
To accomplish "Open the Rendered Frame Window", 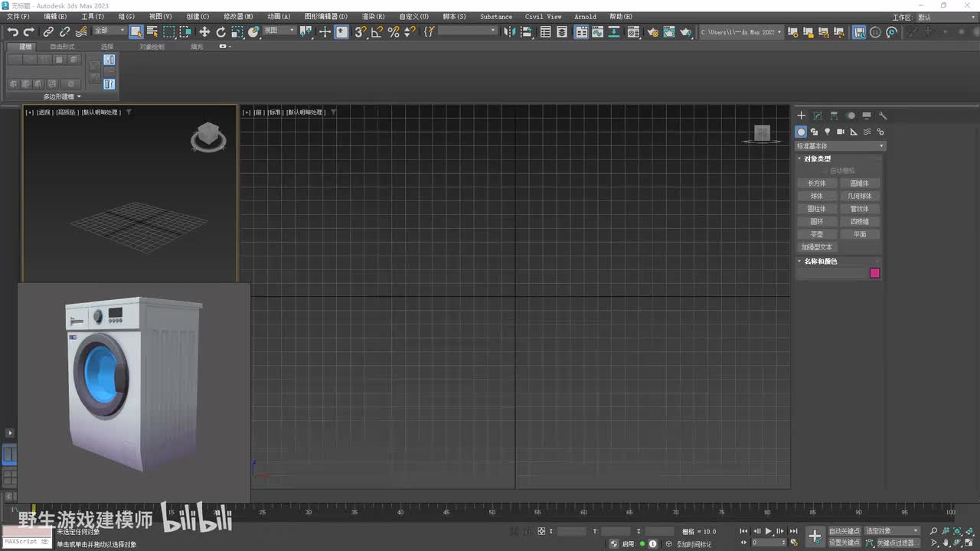I will coord(669,31).
